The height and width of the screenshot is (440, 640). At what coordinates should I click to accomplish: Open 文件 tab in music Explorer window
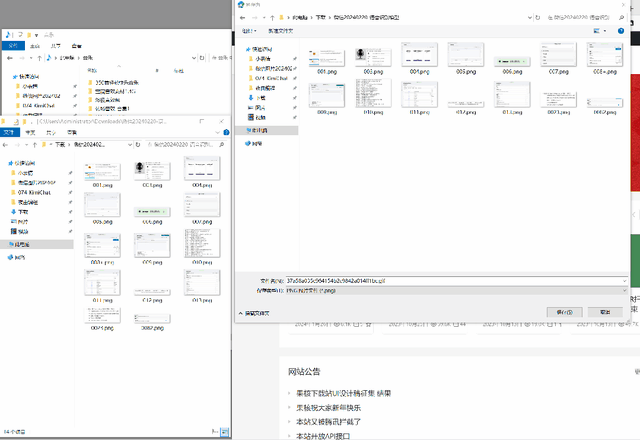coord(13,45)
